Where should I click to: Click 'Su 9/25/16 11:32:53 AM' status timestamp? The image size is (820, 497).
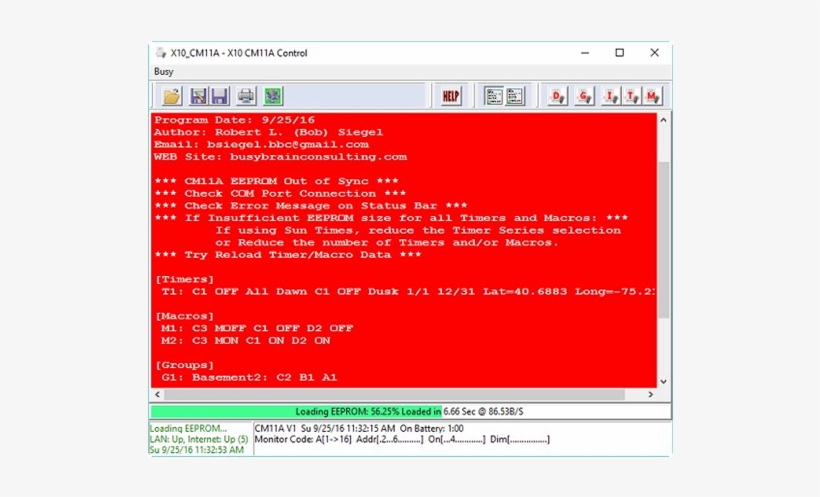(x=197, y=450)
